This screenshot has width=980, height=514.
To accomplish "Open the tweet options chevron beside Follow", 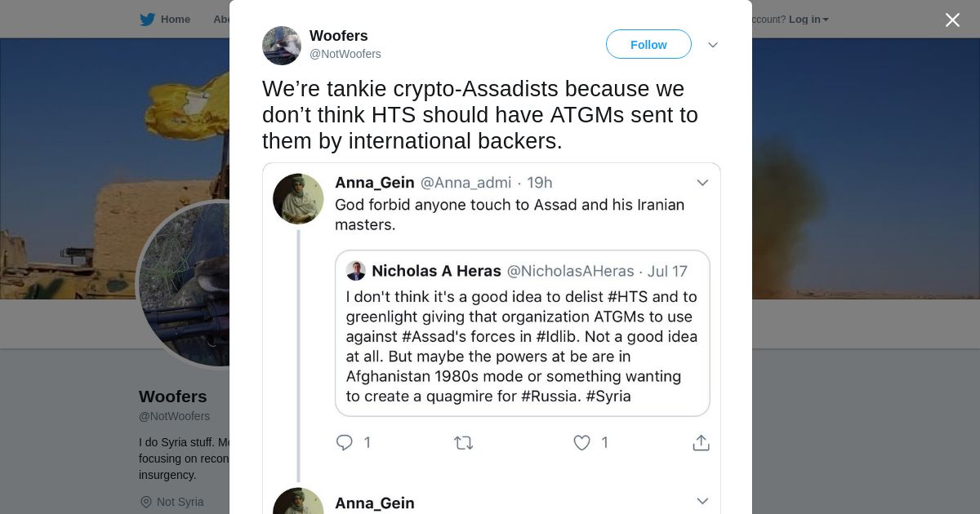I will tap(712, 45).
